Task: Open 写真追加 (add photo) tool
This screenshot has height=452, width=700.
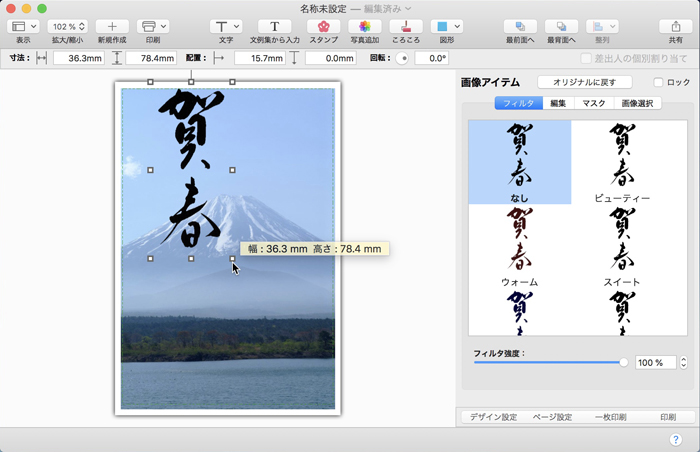Action: 365,26
